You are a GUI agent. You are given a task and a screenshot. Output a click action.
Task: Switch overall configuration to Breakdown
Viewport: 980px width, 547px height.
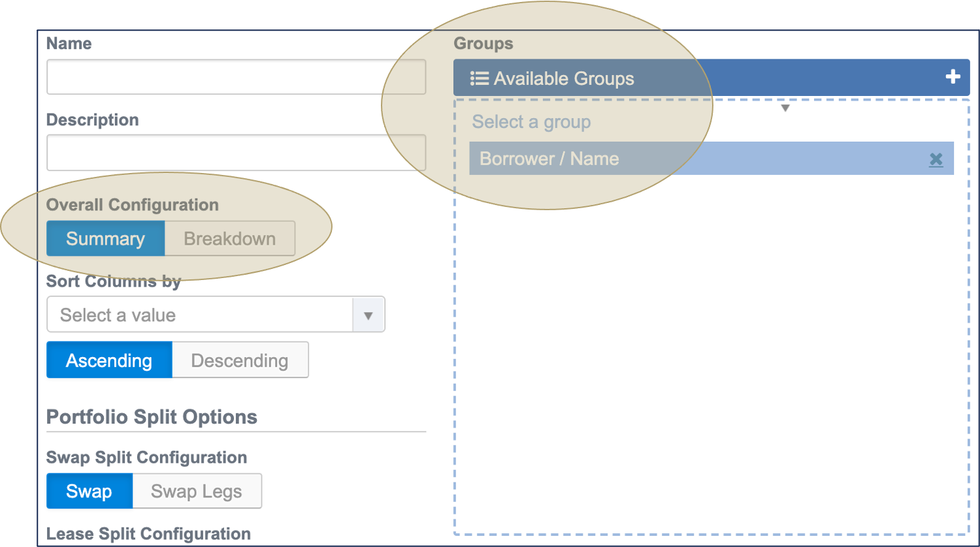click(x=229, y=239)
